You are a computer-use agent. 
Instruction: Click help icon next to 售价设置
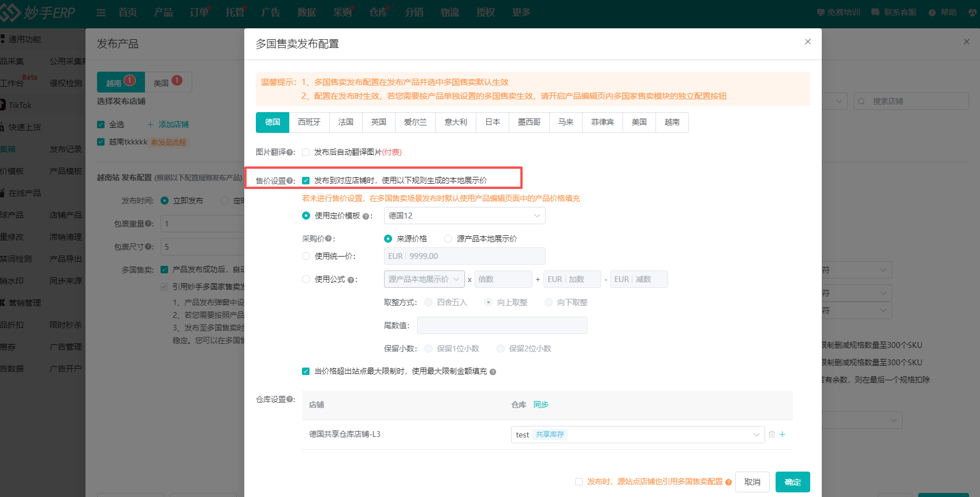click(290, 181)
